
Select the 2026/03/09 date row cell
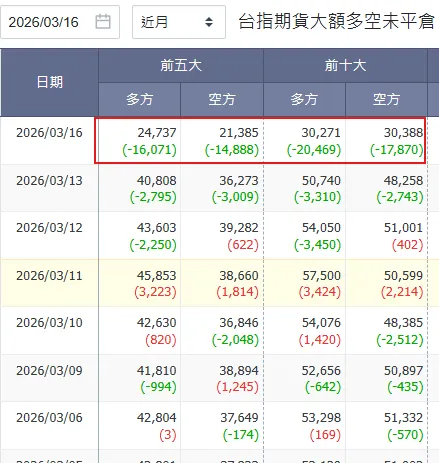click(x=49, y=378)
